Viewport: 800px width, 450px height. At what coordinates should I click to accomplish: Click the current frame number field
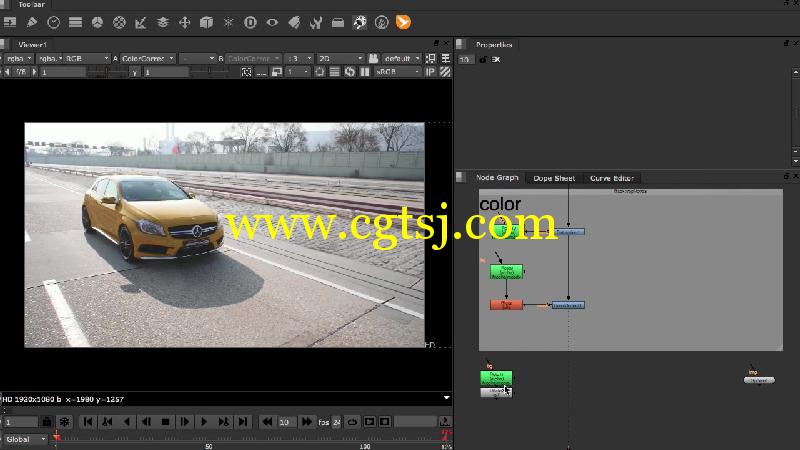pos(21,422)
